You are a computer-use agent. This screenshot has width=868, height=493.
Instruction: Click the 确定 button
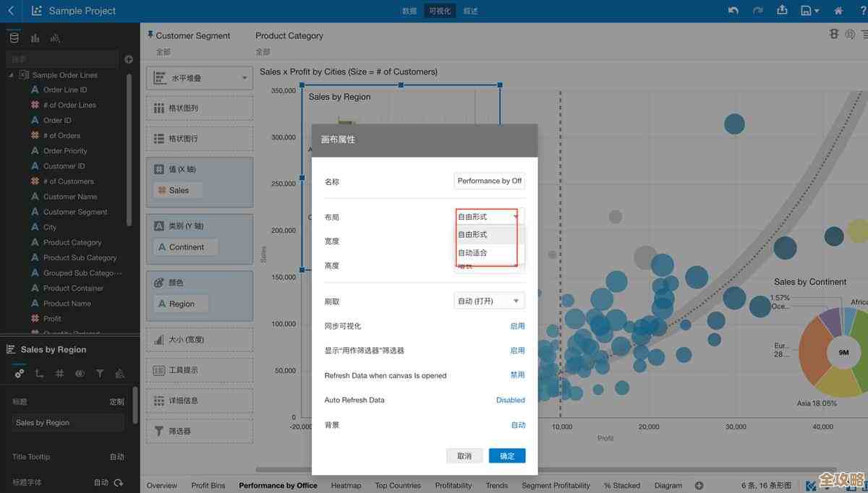click(507, 456)
